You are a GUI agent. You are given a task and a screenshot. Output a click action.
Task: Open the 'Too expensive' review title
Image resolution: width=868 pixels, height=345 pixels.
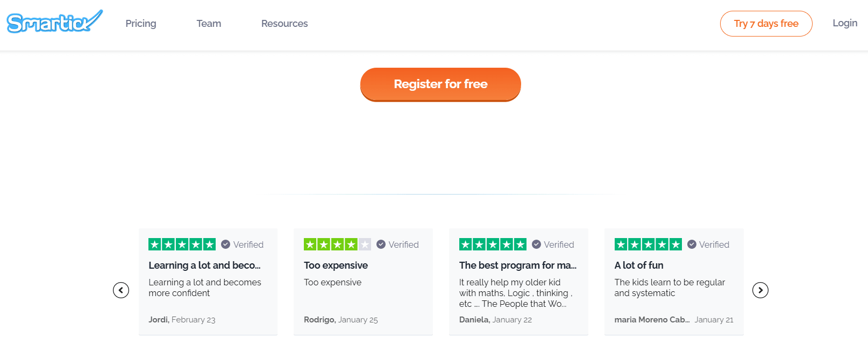click(x=336, y=265)
